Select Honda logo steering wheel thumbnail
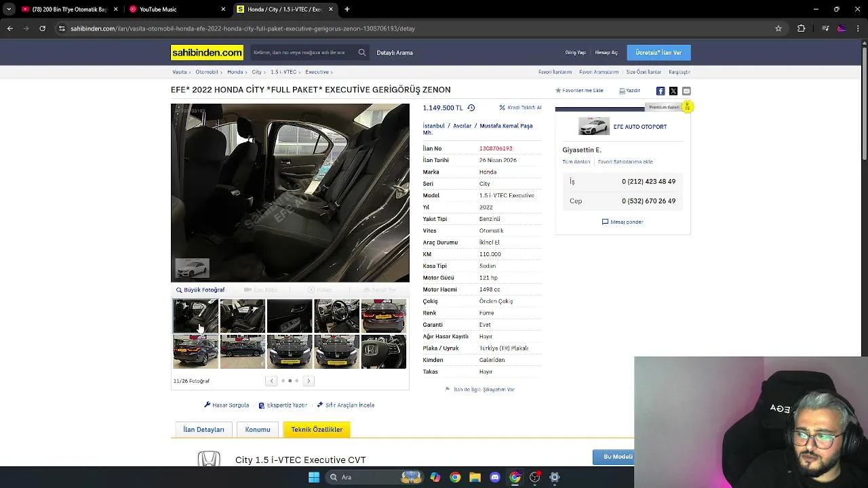The image size is (868, 488). click(x=384, y=352)
